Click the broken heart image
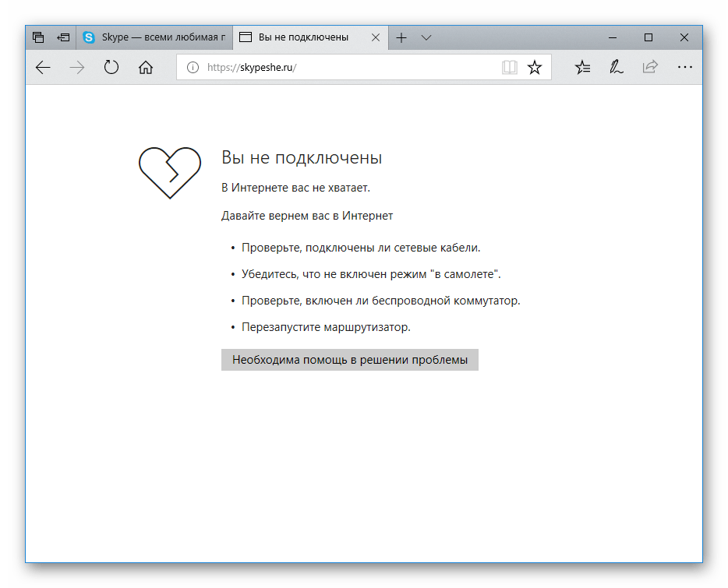This screenshot has height=588, width=728. pos(170,173)
